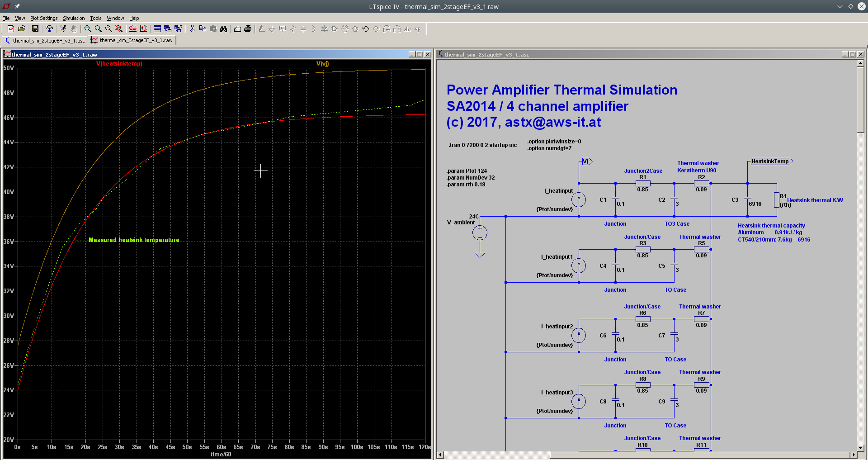Click the Copy icon in toolbar

[x=203, y=29]
